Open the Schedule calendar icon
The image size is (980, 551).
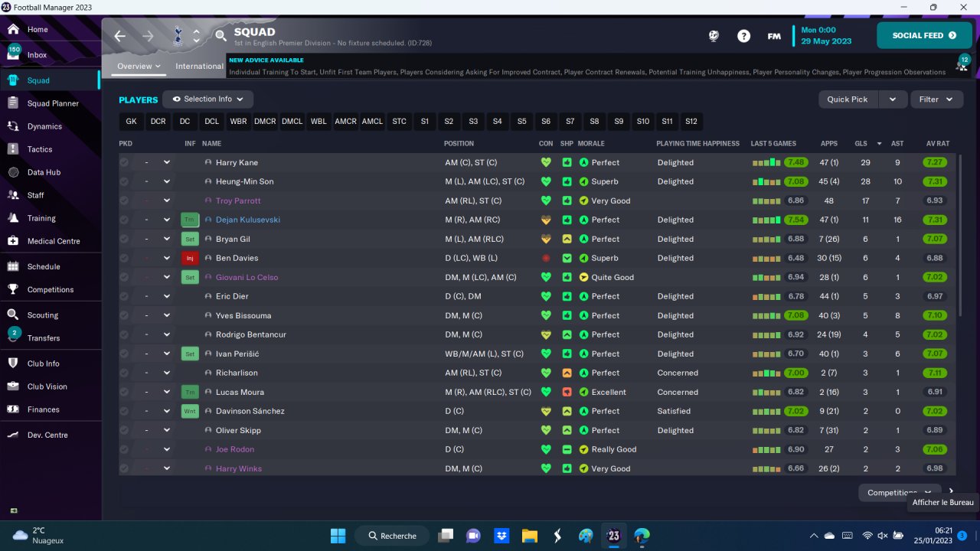coord(13,266)
